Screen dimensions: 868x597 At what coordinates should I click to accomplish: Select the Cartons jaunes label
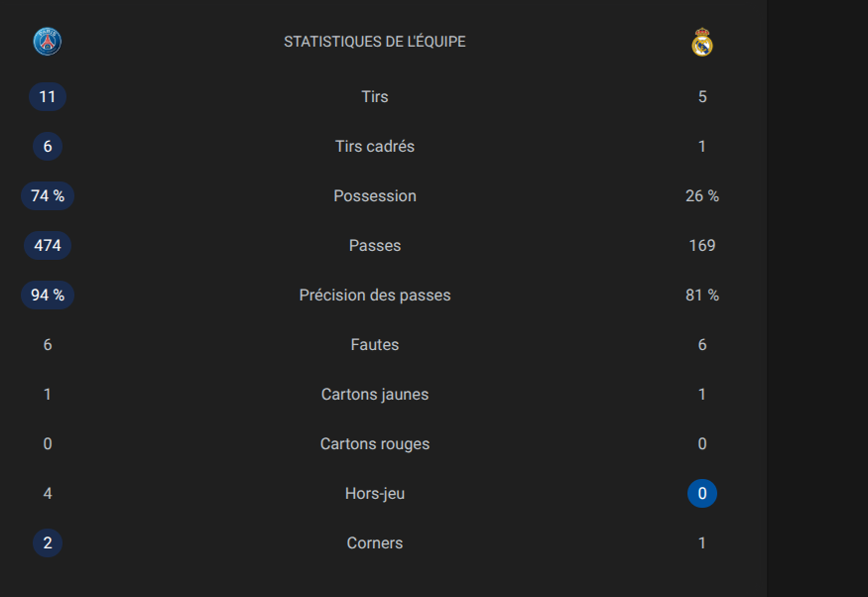tap(375, 395)
